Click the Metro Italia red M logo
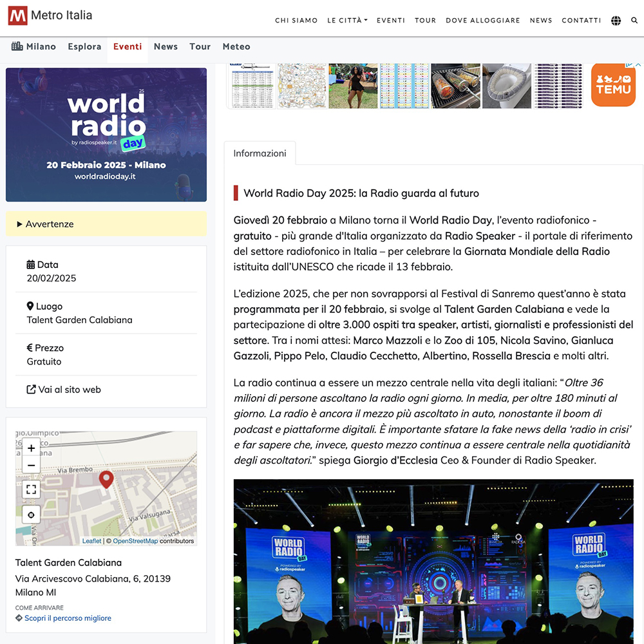 [x=17, y=15]
